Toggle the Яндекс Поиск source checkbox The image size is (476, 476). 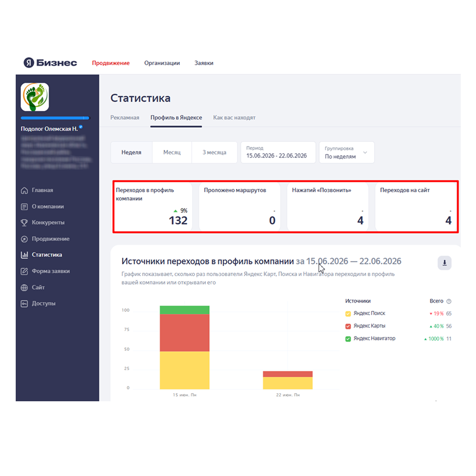point(348,314)
